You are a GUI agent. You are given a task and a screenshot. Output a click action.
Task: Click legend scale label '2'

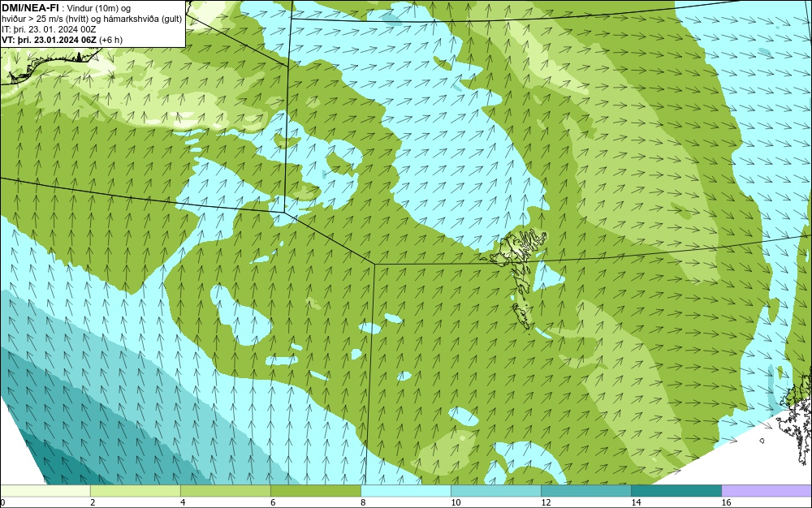[93, 502]
